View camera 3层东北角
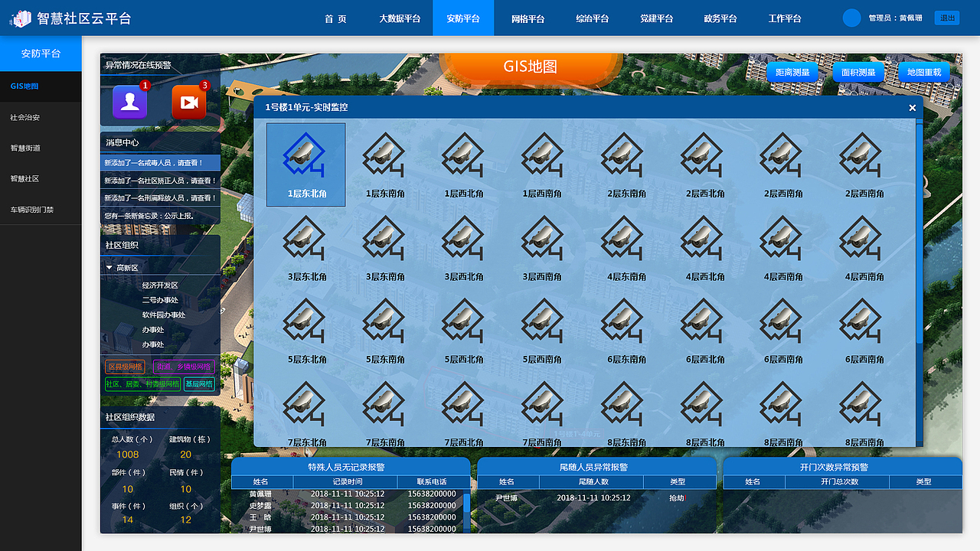980x551 pixels. (x=306, y=248)
